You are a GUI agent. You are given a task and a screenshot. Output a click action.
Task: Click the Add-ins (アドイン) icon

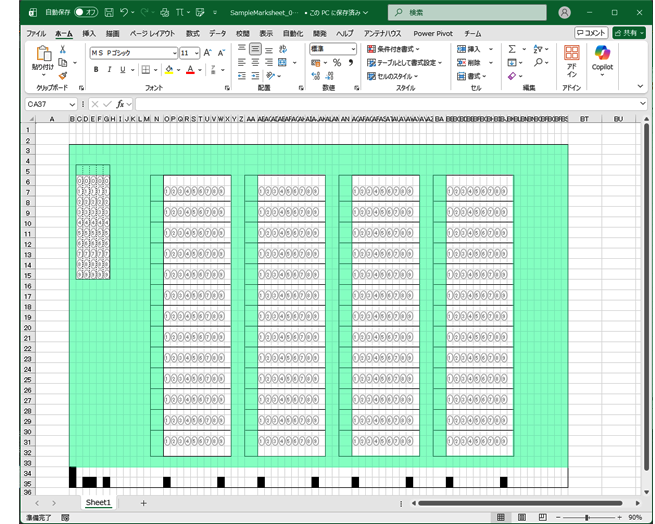[x=571, y=60]
